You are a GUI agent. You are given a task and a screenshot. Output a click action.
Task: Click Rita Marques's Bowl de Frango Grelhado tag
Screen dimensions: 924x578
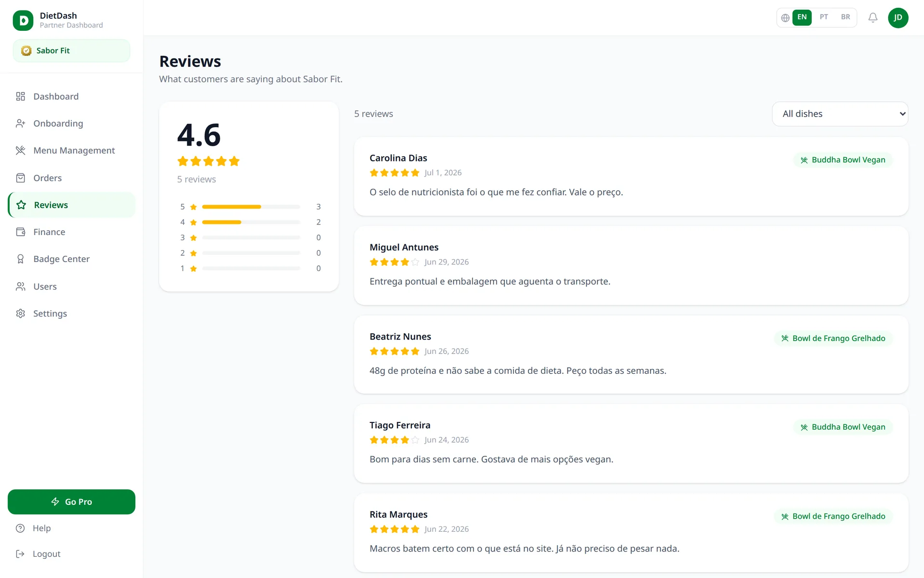tap(833, 516)
